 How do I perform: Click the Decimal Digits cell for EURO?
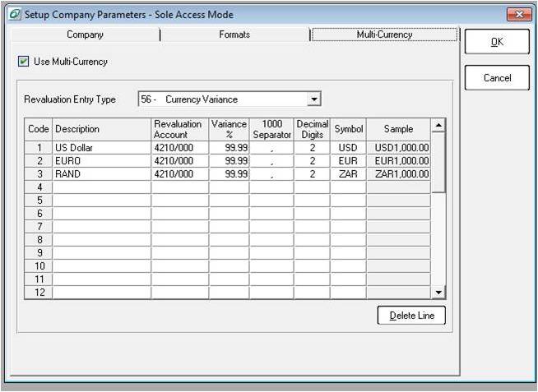click(312, 161)
